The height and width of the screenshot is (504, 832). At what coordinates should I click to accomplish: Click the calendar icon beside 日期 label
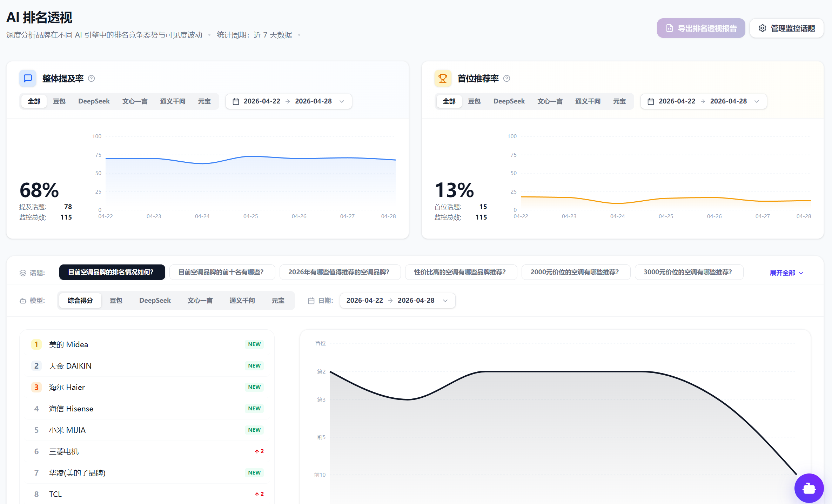click(311, 301)
